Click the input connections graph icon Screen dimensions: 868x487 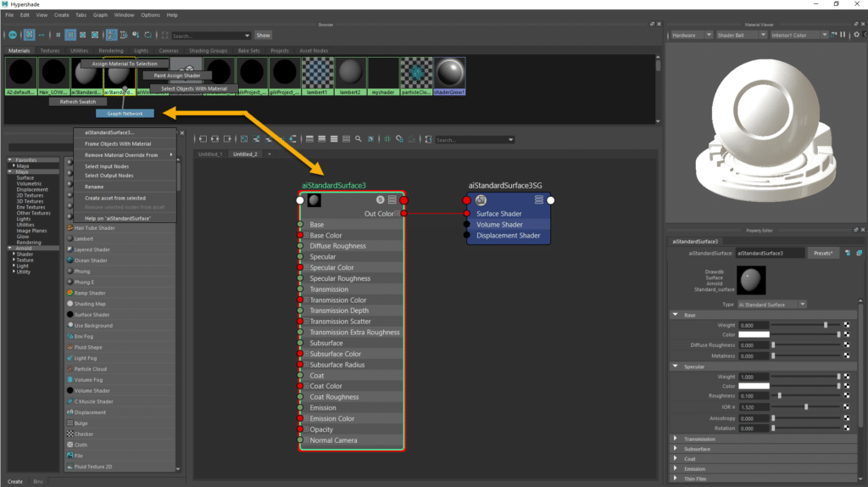click(x=203, y=139)
